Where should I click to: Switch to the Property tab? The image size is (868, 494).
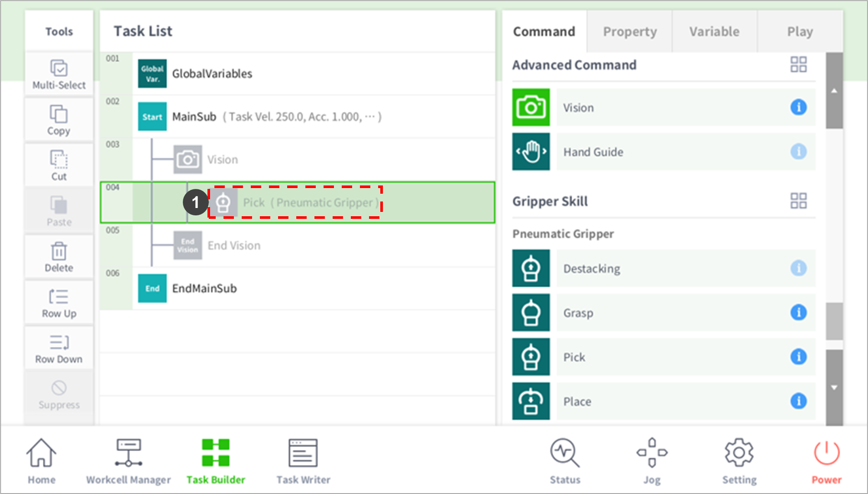[x=630, y=32]
